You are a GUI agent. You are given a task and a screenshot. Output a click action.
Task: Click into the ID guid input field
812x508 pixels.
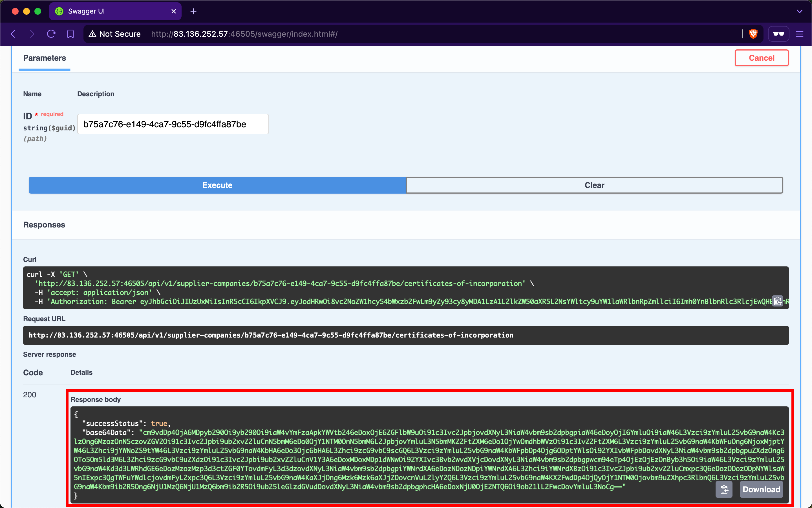[x=173, y=124]
